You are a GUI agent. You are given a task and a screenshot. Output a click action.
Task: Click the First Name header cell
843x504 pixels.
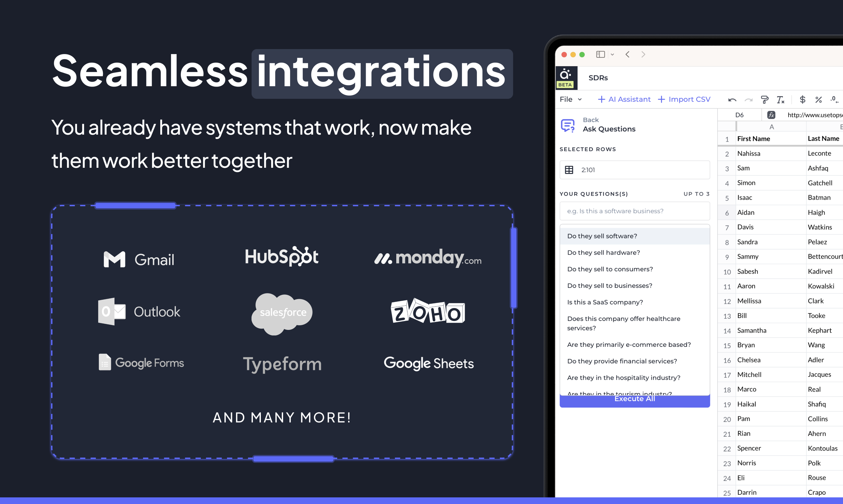point(771,139)
